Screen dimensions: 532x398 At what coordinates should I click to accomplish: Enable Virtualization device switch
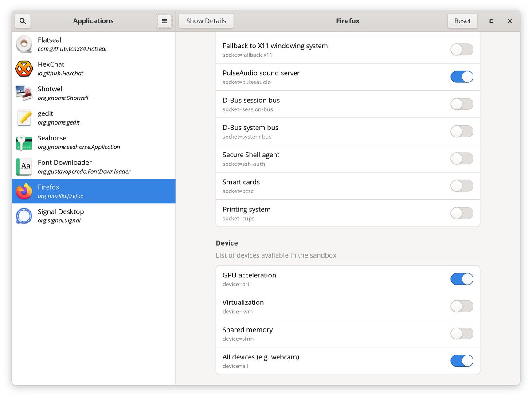[462, 306]
